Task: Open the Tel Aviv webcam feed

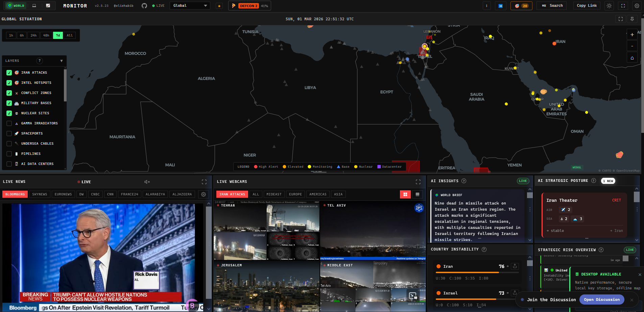Action: tap(373, 231)
